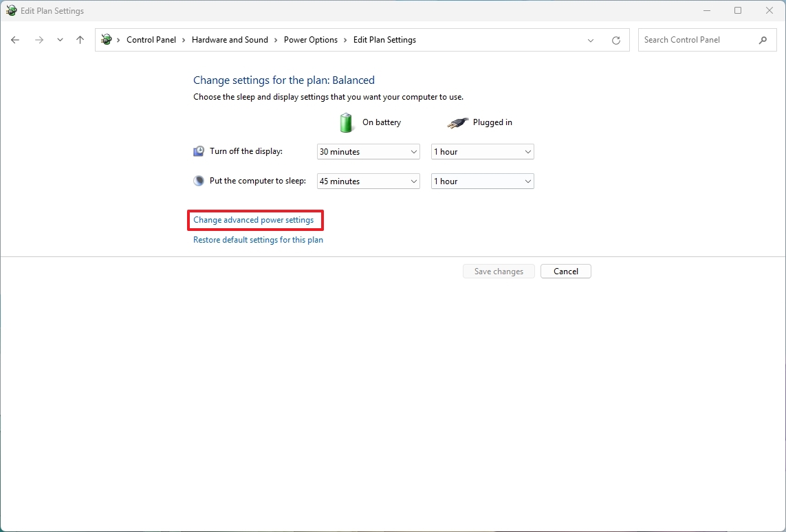Click the 'Put the computer to sleep:' label

pos(258,181)
